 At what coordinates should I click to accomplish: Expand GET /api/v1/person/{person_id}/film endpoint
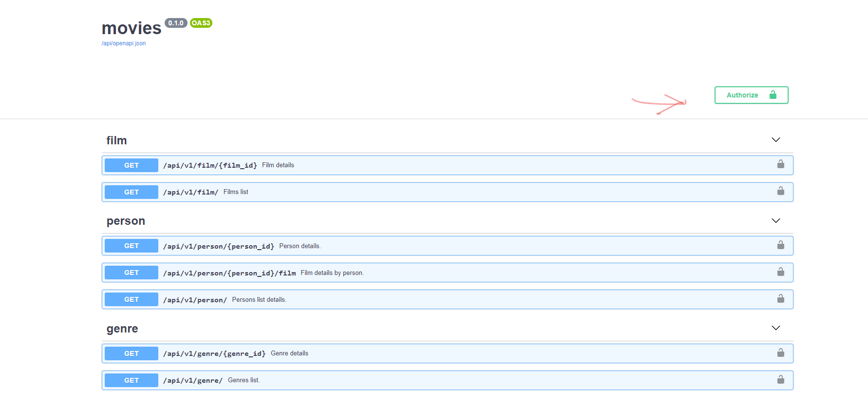pos(447,273)
